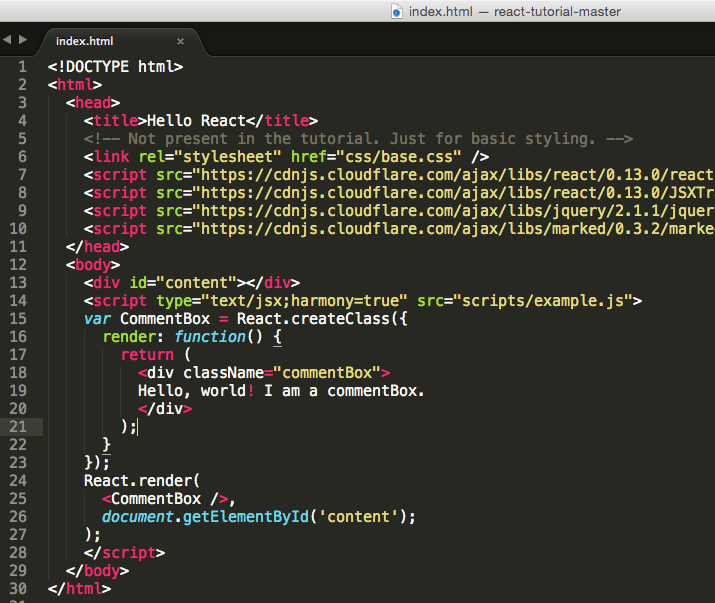Click the opening <head> tag
715x603 pixels.
click(x=93, y=103)
